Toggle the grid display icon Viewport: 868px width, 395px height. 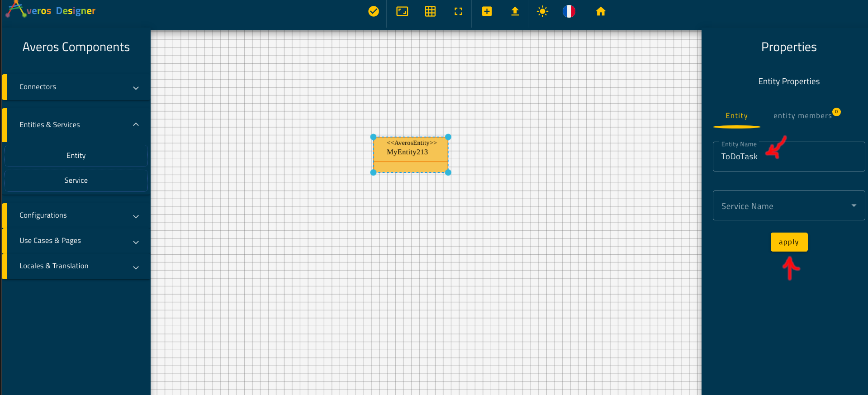point(430,11)
